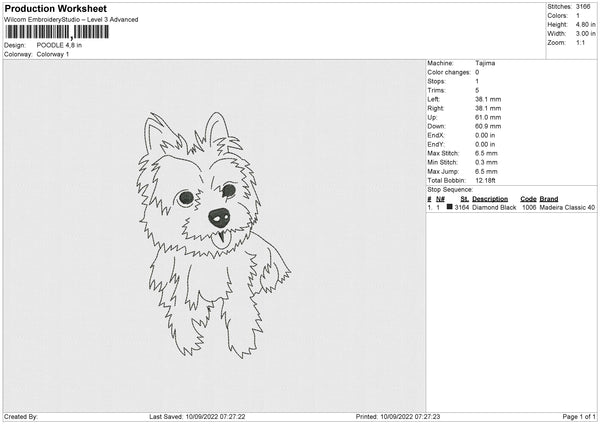
Task: Click the Description column header
Action: [x=490, y=199]
